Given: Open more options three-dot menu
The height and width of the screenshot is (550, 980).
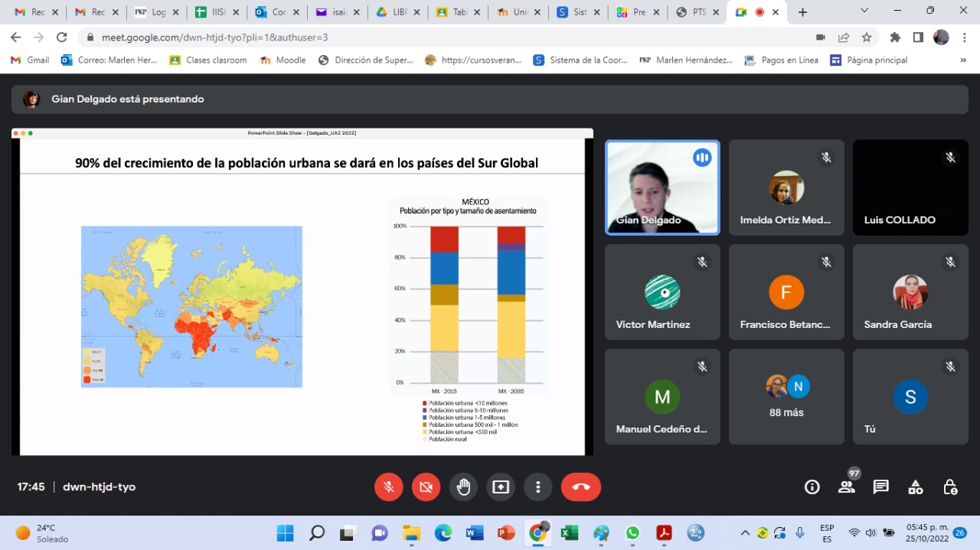Looking at the screenshot, I should [538, 487].
